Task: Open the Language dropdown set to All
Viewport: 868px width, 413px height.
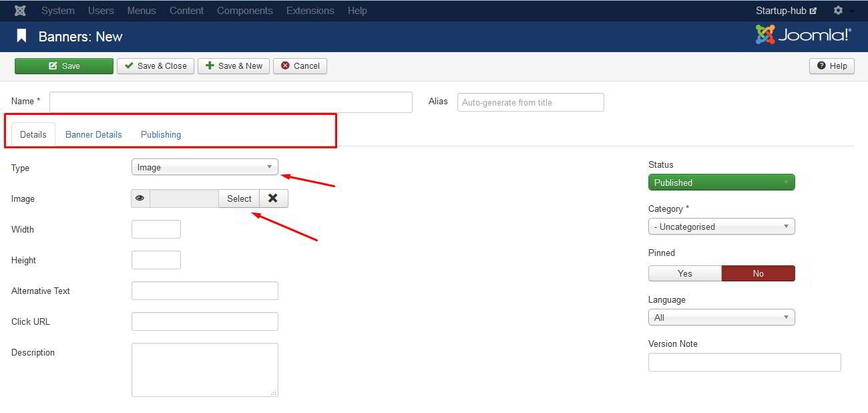Action: (721, 317)
